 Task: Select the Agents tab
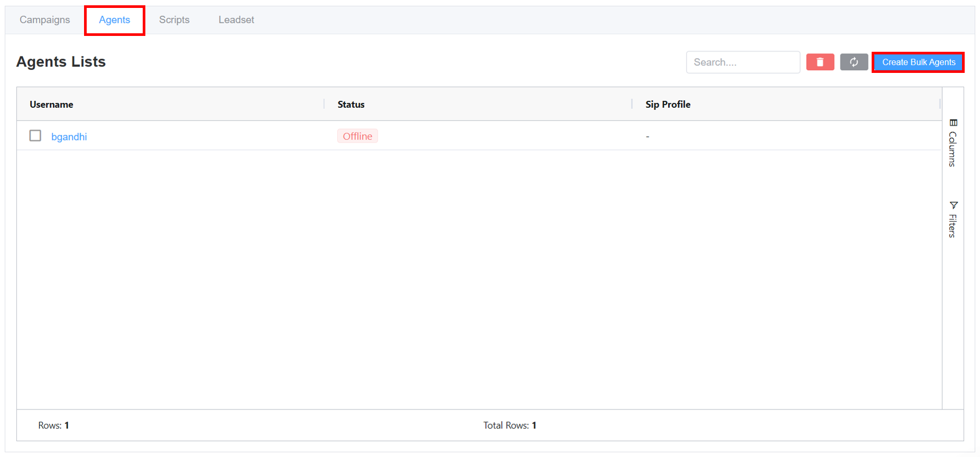coord(114,20)
